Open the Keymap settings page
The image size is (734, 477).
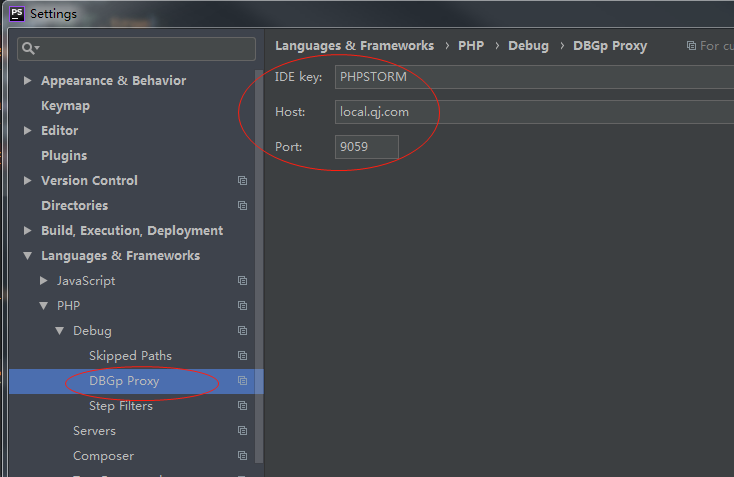click(x=66, y=106)
